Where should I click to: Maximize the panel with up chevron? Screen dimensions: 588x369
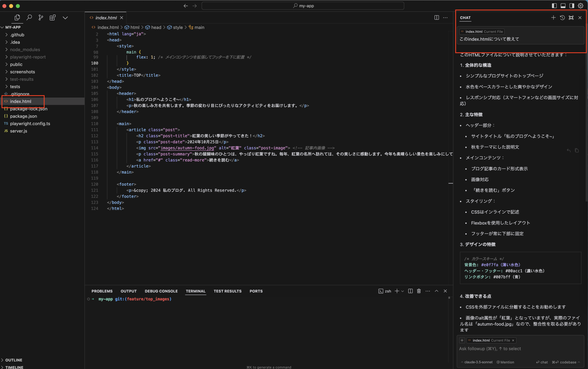tap(436, 291)
